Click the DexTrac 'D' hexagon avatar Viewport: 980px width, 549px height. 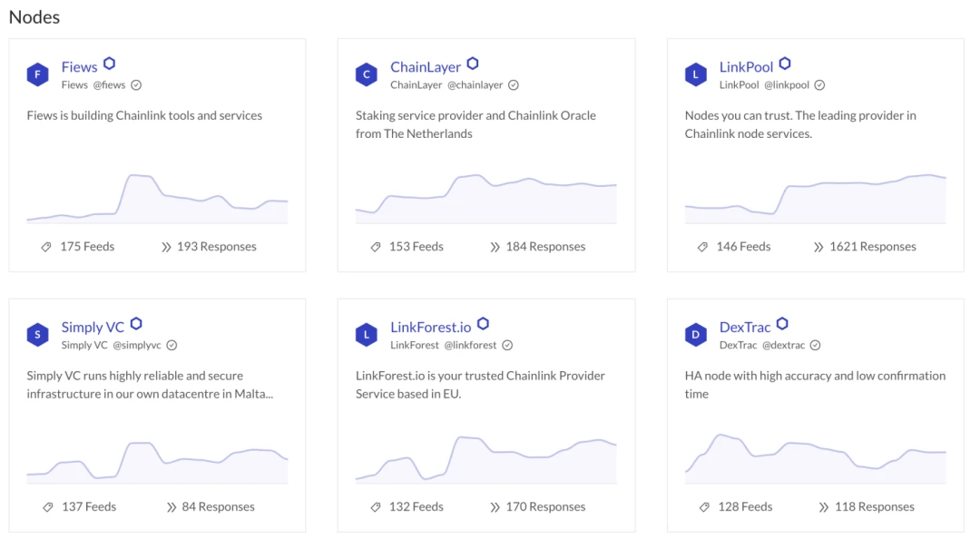pos(696,335)
